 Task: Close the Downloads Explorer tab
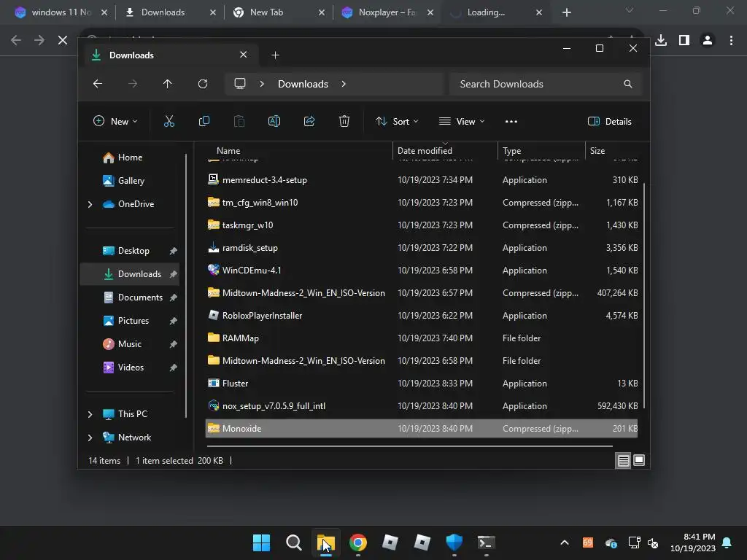point(243,55)
